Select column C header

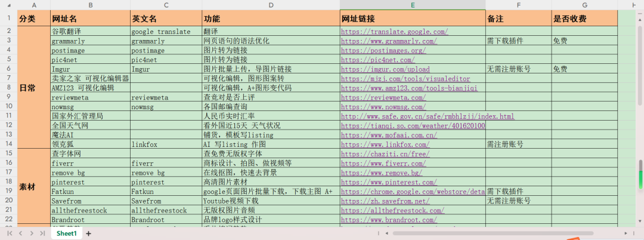click(166, 5)
